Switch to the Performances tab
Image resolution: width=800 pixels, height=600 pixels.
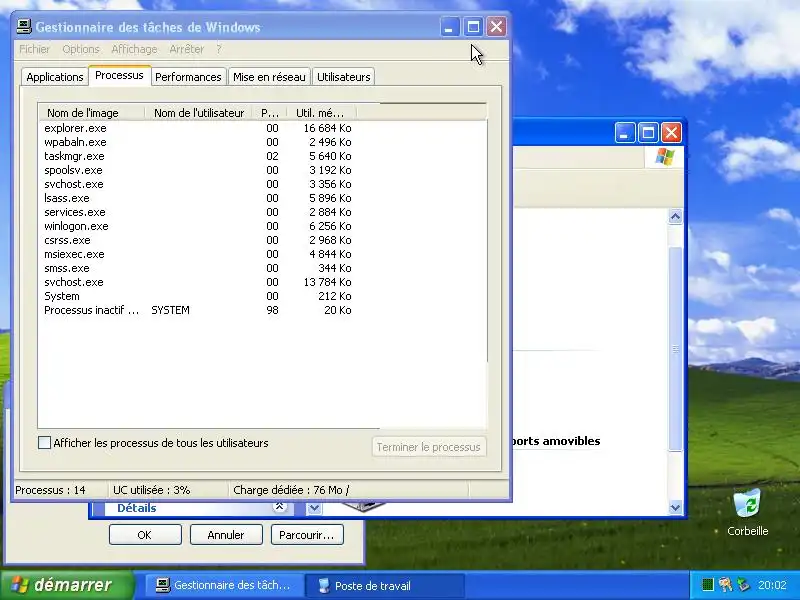(x=188, y=77)
